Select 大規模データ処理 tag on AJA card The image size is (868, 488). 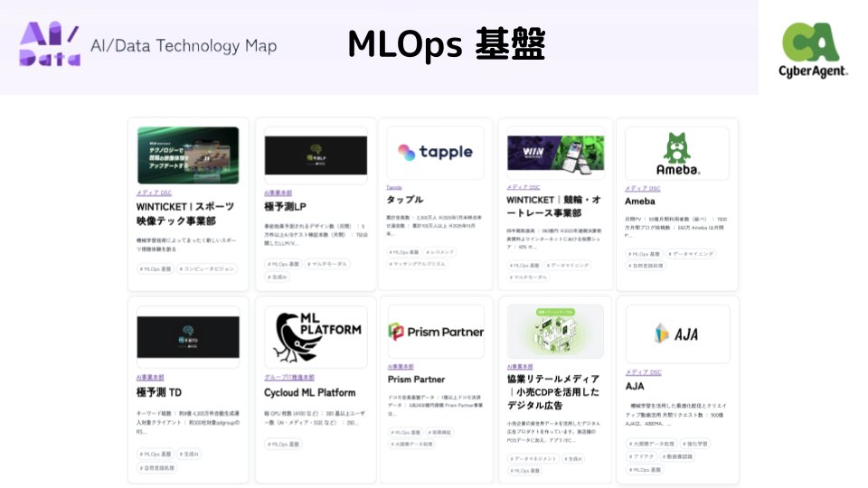pyautogui.click(x=652, y=444)
